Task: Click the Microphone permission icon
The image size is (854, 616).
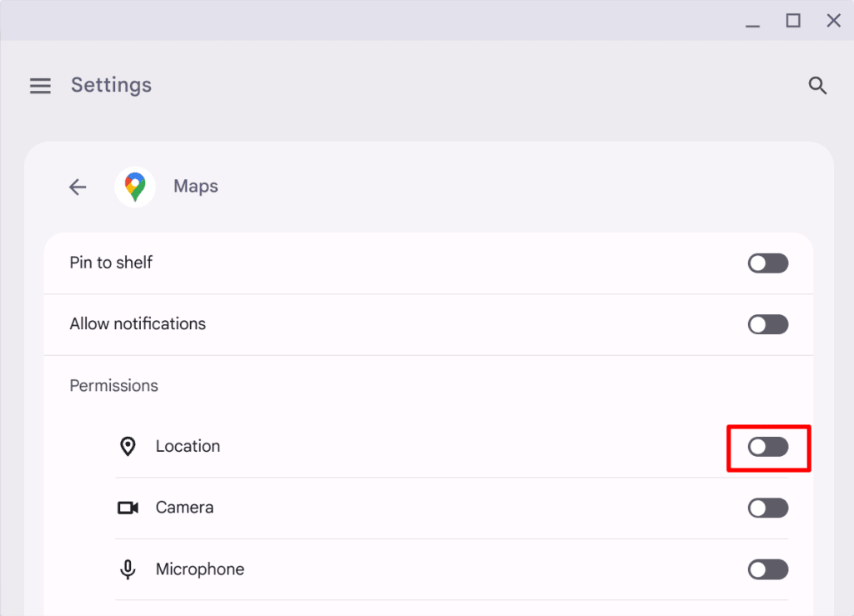Action: tap(128, 570)
